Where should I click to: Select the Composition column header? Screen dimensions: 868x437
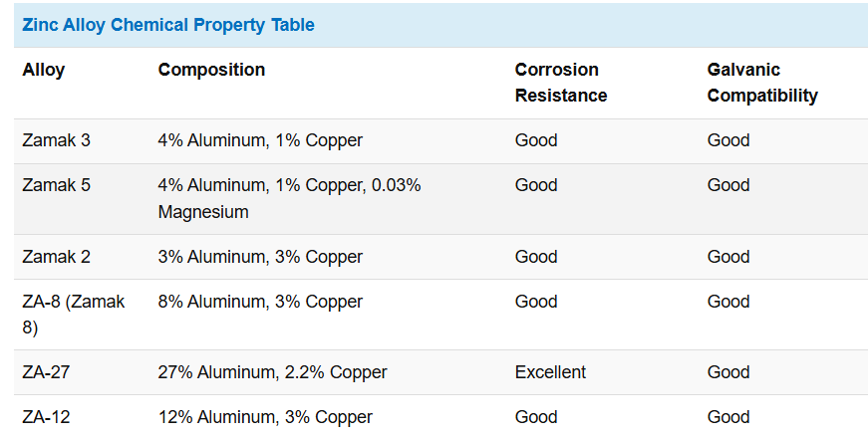(211, 70)
